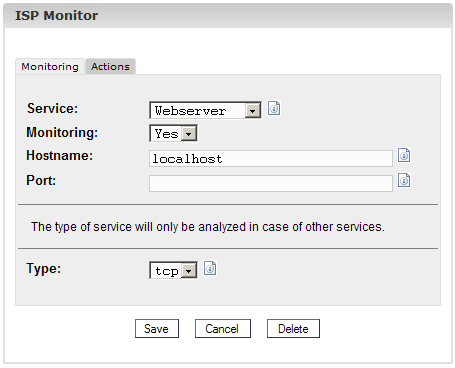This screenshot has width=455, height=368.
Task: Click the Type: label text
Action: click(44, 268)
